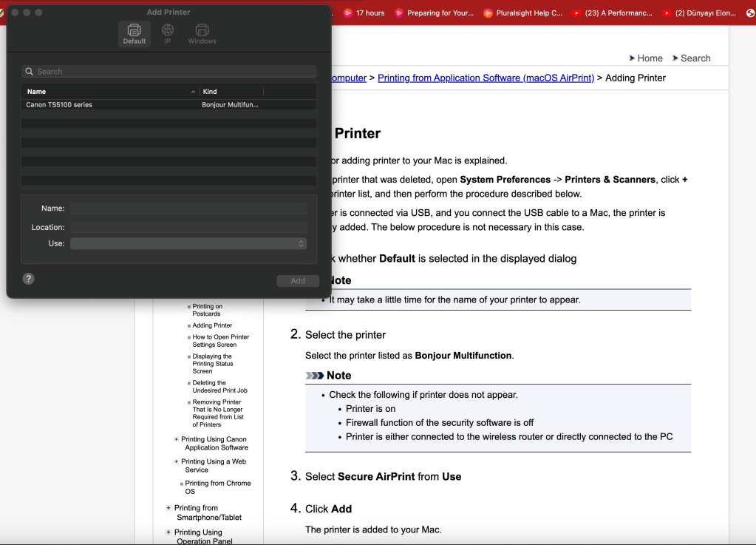Open How to Open Printer Settings Screen link
The width and height of the screenshot is (756, 545).
point(221,341)
